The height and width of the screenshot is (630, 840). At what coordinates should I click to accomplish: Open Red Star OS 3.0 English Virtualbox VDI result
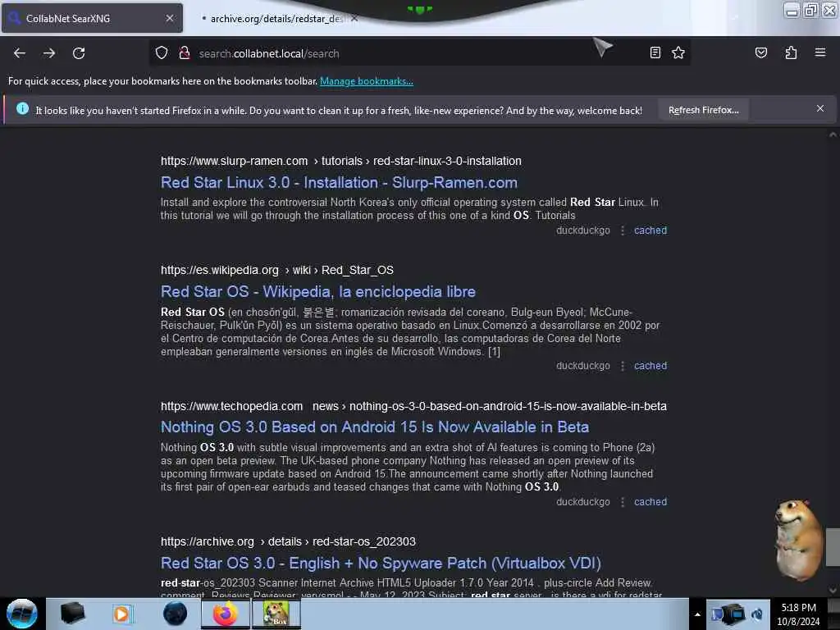(381, 563)
